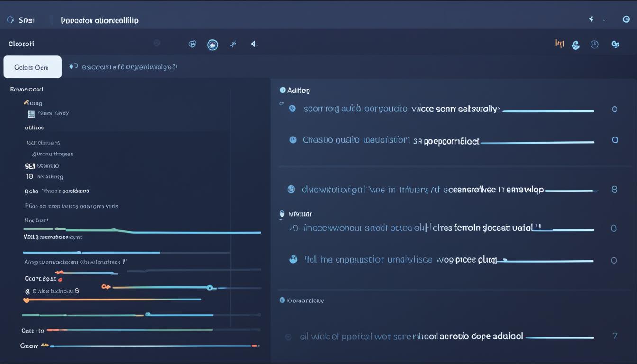This screenshot has height=364, width=637.
Task: Click the crescent moon icon in right toolbar
Action: click(x=576, y=45)
